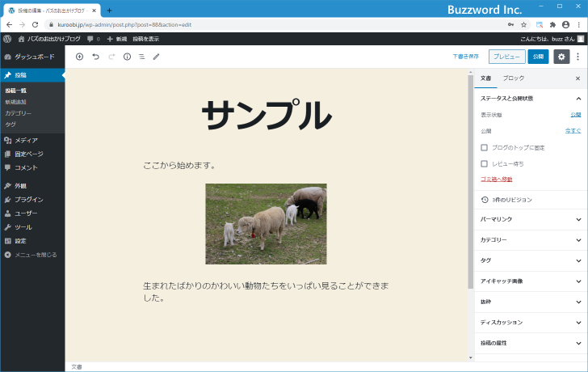Toggle the settings gear icon
Viewport: 588px width, 372px height.
[x=561, y=57]
